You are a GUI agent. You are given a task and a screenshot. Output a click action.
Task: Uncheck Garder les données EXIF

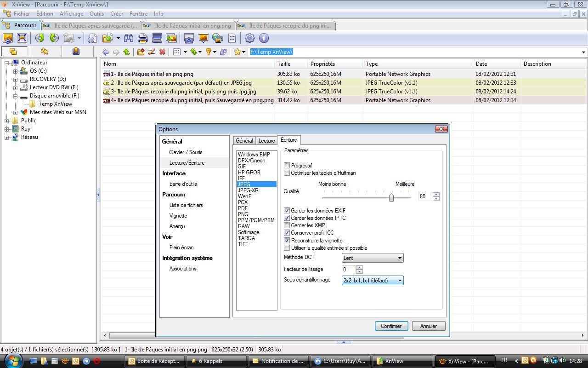tap(287, 211)
